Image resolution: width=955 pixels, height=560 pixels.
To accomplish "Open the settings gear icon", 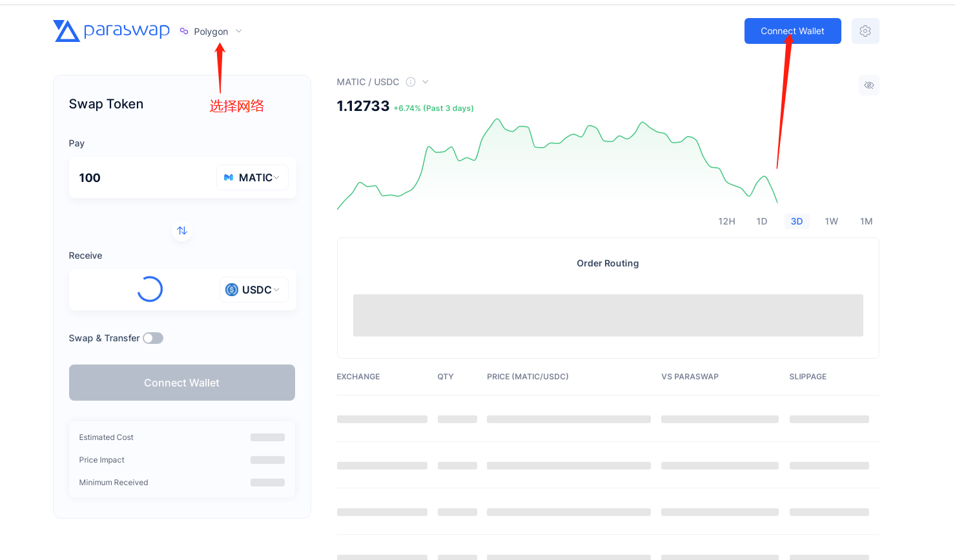I will (865, 31).
